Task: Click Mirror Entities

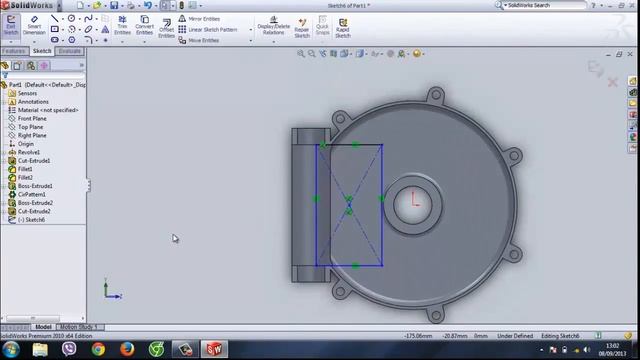Action: pos(199,19)
